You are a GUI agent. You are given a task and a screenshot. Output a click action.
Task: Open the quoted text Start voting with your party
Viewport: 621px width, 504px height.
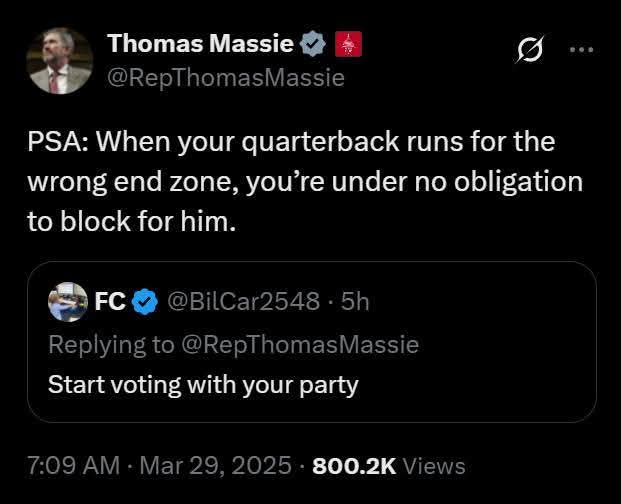(203, 384)
